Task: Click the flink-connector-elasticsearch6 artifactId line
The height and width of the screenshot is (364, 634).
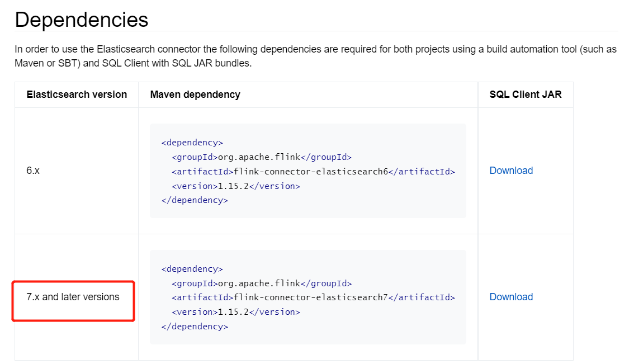Action: 313,172
